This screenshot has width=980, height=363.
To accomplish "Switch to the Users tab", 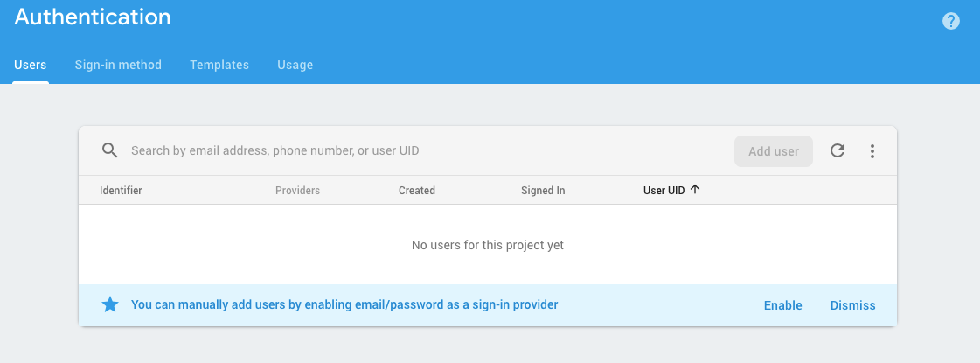I will [30, 65].
